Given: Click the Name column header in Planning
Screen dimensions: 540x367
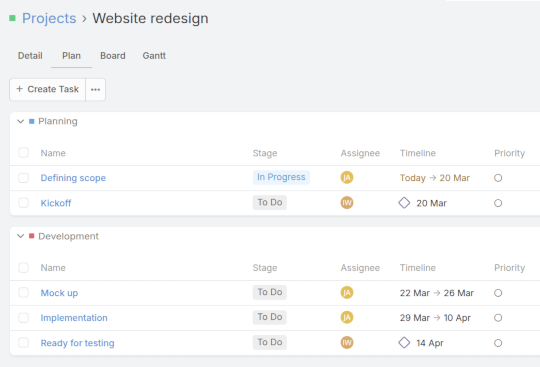Looking at the screenshot, I should (53, 153).
